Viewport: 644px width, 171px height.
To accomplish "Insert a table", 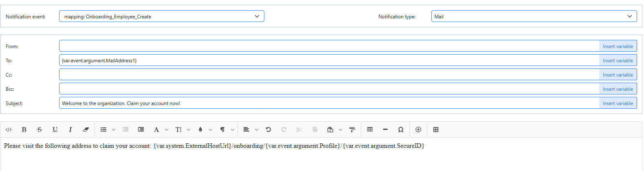I will [370, 129].
